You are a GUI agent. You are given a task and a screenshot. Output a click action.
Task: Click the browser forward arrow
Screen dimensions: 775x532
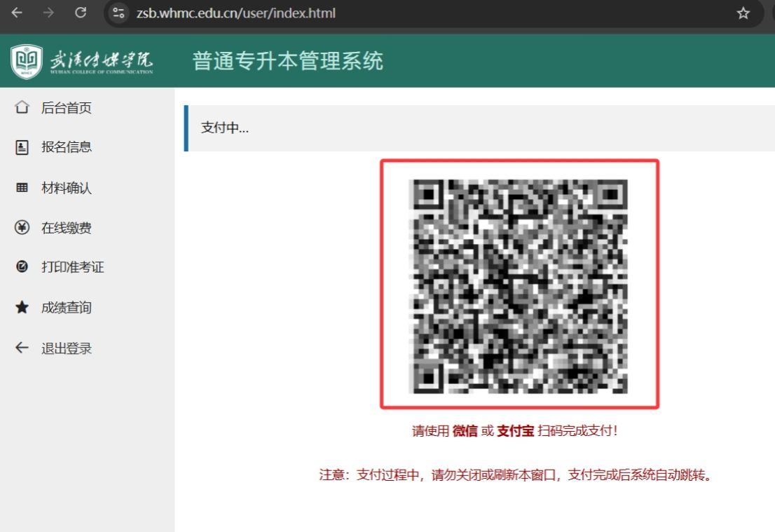[x=48, y=13]
